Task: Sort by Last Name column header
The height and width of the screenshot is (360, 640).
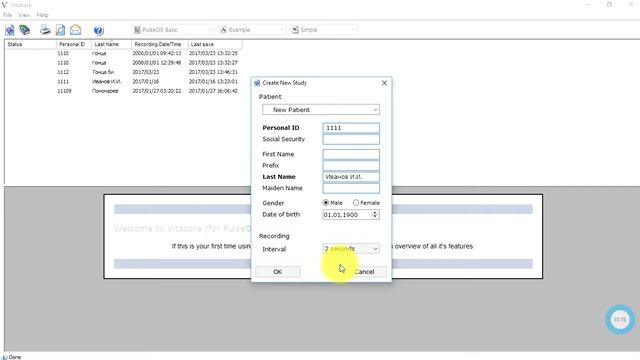Action: pyautogui.click(x=111, y=44)
